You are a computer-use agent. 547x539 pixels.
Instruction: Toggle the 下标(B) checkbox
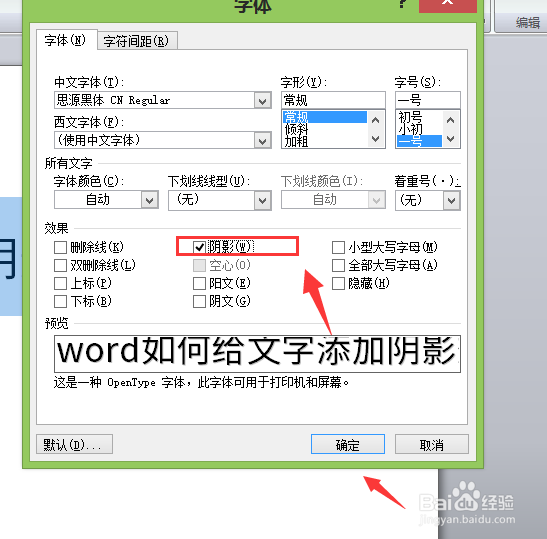60,301
